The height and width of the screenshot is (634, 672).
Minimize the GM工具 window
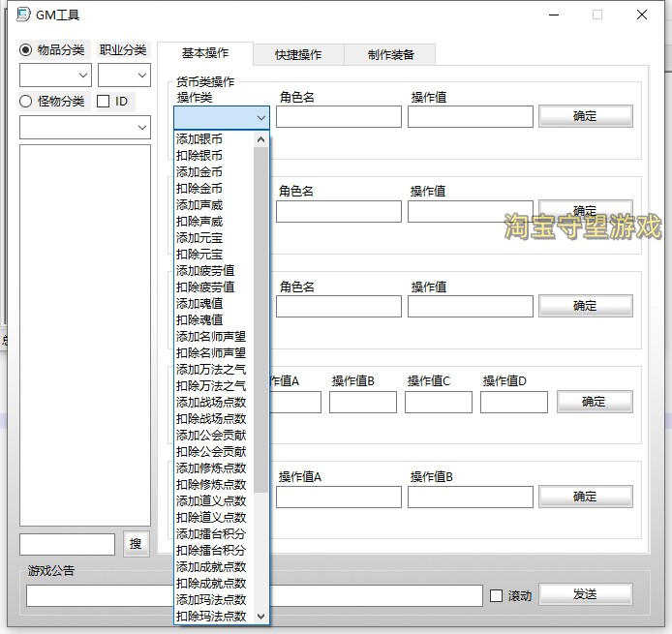pos(554,15)
